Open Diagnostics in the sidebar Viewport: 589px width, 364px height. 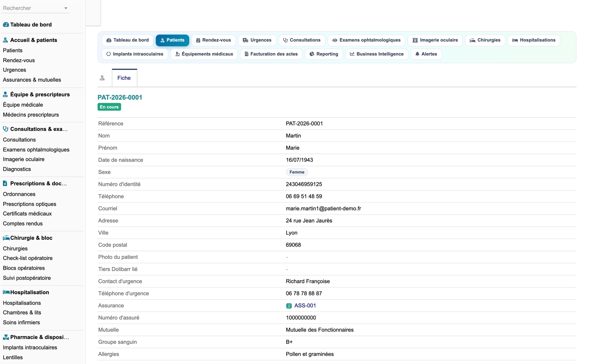pyautogui.click(x=17, y=169)
